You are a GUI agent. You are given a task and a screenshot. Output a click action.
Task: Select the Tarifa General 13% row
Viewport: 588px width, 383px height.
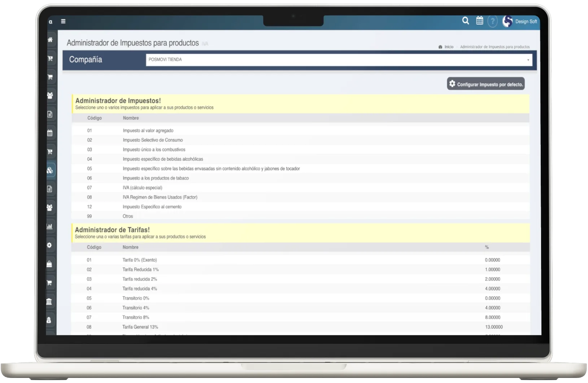(140, 327)
